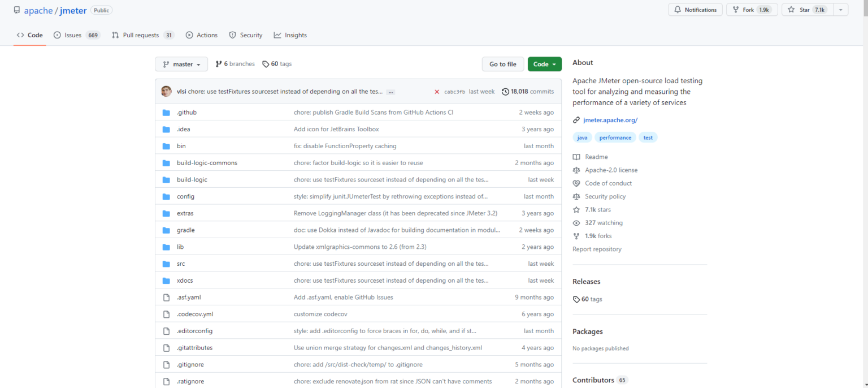This screenshot has height=388, width=868.
Task: Open the Code of conduct link
Action: tap(609, 183)
